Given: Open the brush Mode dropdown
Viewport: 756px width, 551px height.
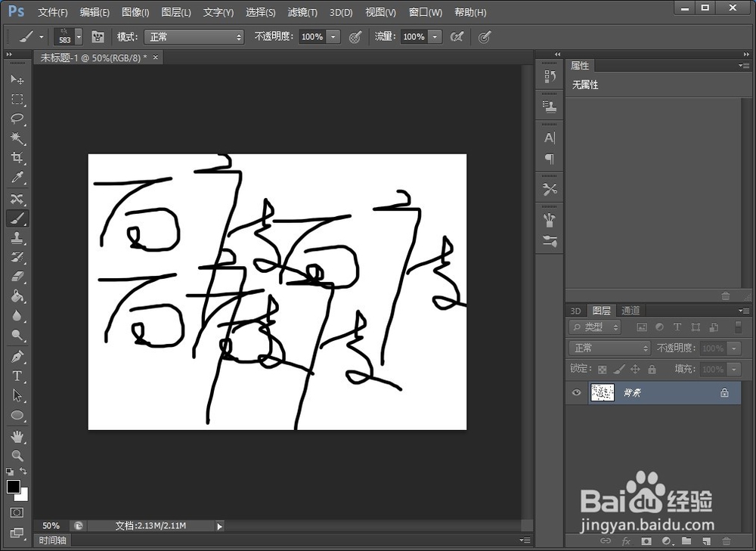Looking at the screenshot, I should pyautogui.click(x=194, y=36).
